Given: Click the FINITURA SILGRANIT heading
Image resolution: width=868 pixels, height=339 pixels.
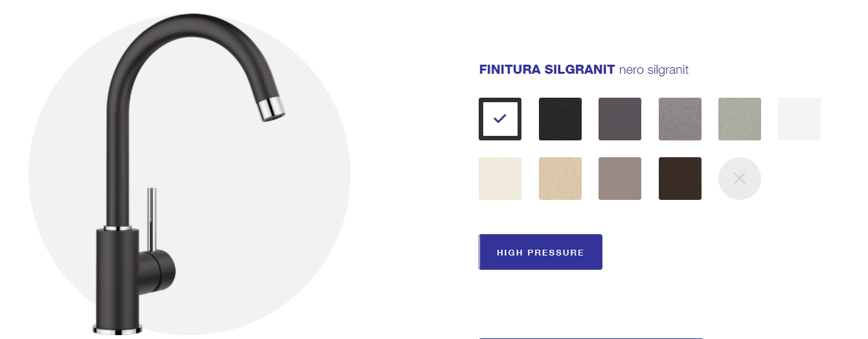Looking at the screenshot, I should 547,70.
